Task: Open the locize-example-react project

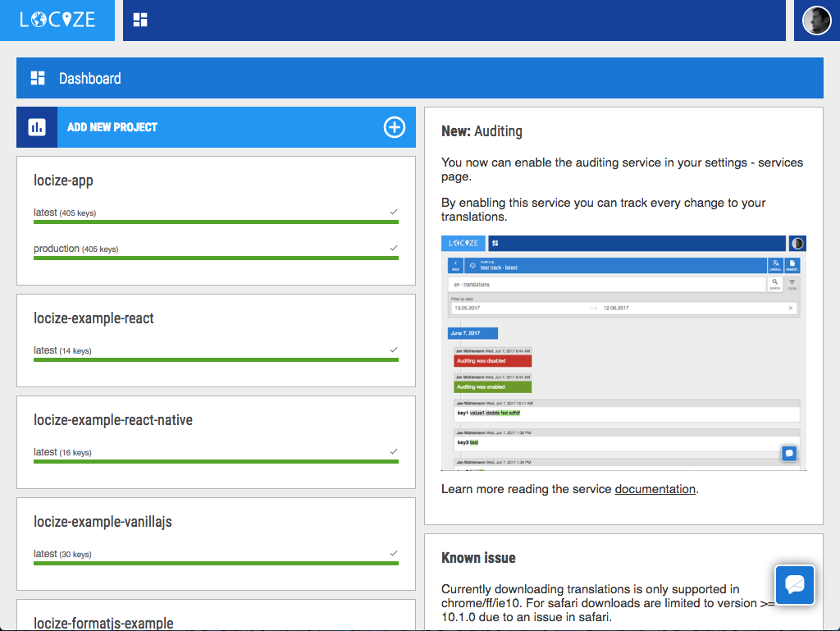Action: 94,318
